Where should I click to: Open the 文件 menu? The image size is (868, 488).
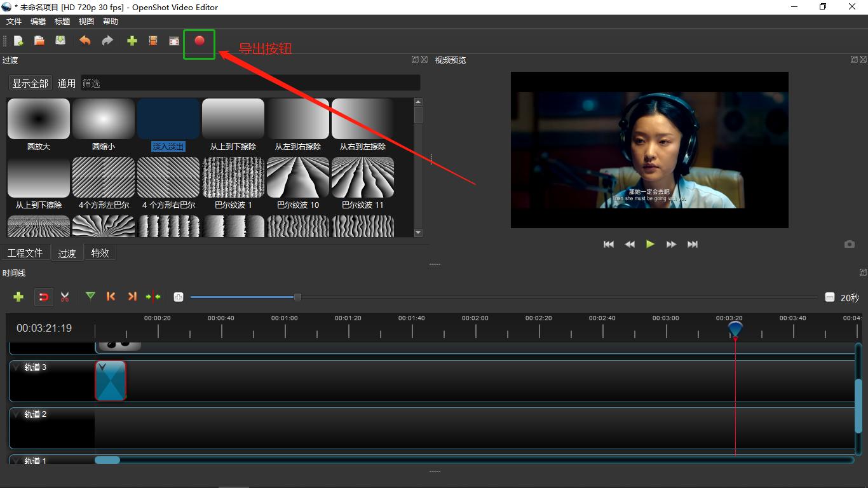pos(14,22)
